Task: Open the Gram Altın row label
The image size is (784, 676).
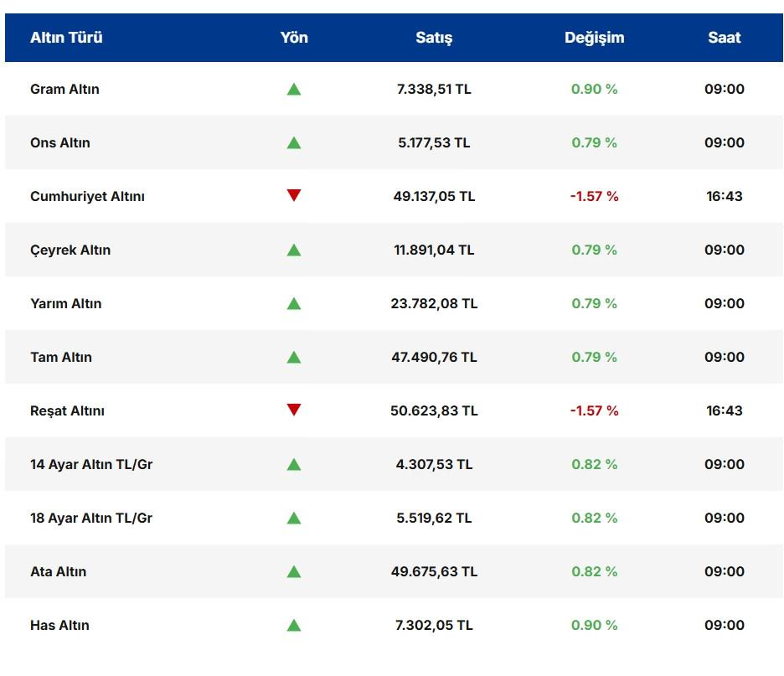Action: [64, 89]
